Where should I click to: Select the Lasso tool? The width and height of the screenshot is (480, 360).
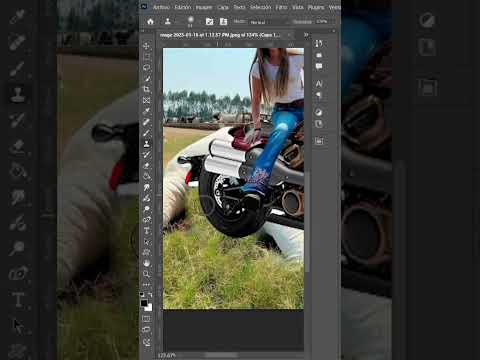146,68
